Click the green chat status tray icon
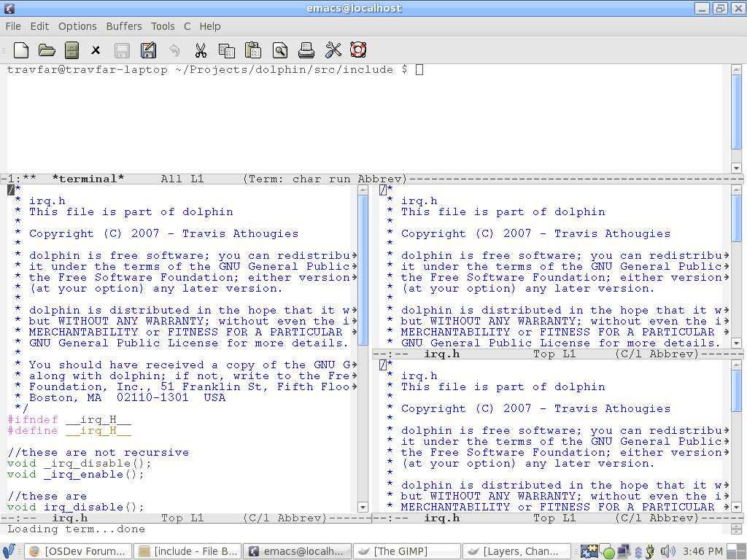747x560 pixels. click(x=608, y=553)
